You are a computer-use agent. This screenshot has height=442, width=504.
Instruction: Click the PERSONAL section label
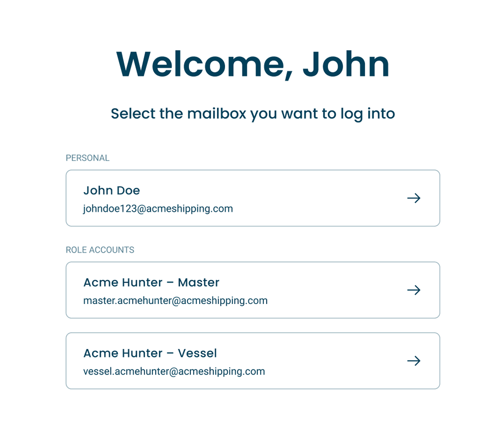[87, 158]
